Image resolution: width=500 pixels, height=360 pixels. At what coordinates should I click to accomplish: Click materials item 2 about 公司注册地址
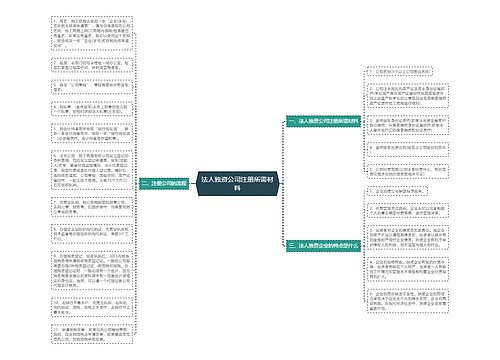[408, 96]
